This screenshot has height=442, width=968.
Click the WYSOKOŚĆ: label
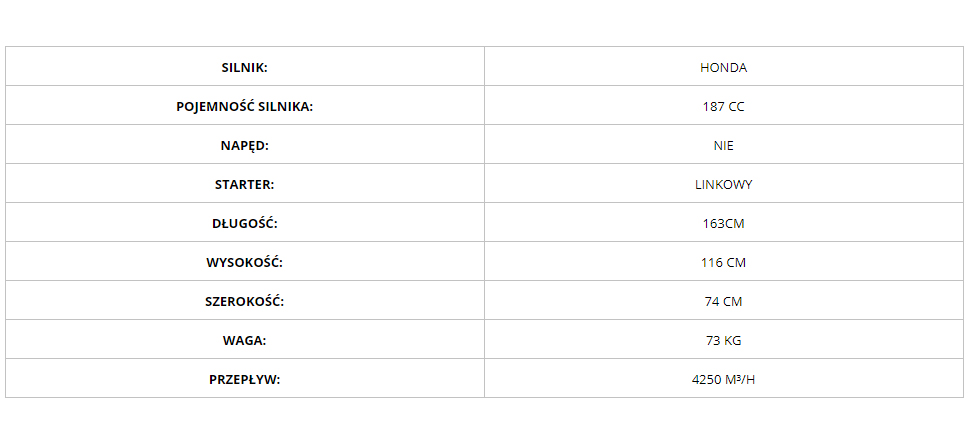(x=244, y=262)
